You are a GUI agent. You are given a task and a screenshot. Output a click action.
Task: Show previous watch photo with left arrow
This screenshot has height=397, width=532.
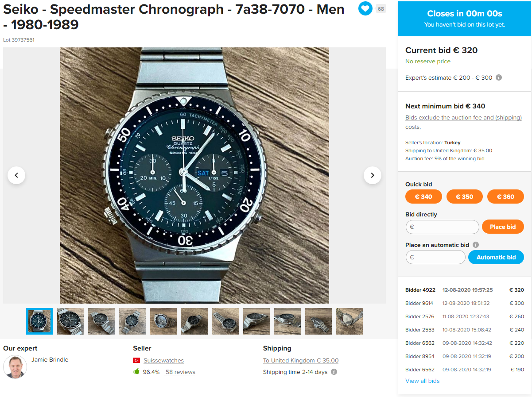pos(16,175)
